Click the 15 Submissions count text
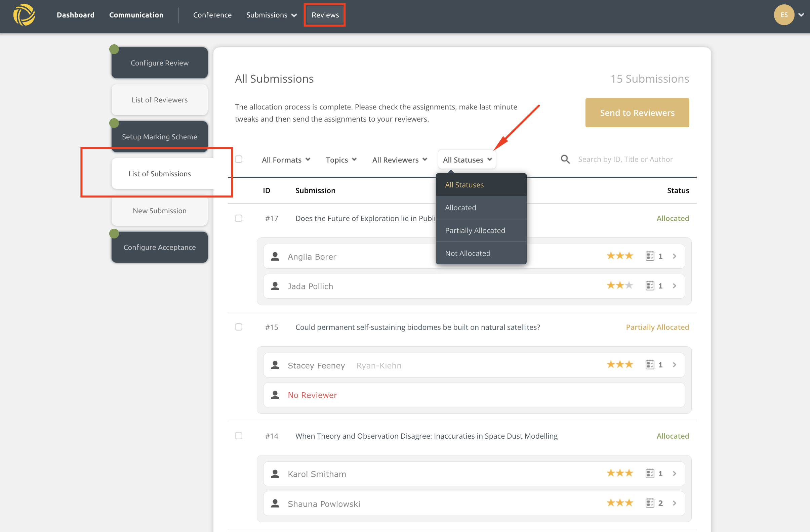The height and width of the screenshot is (532, 810). pos(650,79)
